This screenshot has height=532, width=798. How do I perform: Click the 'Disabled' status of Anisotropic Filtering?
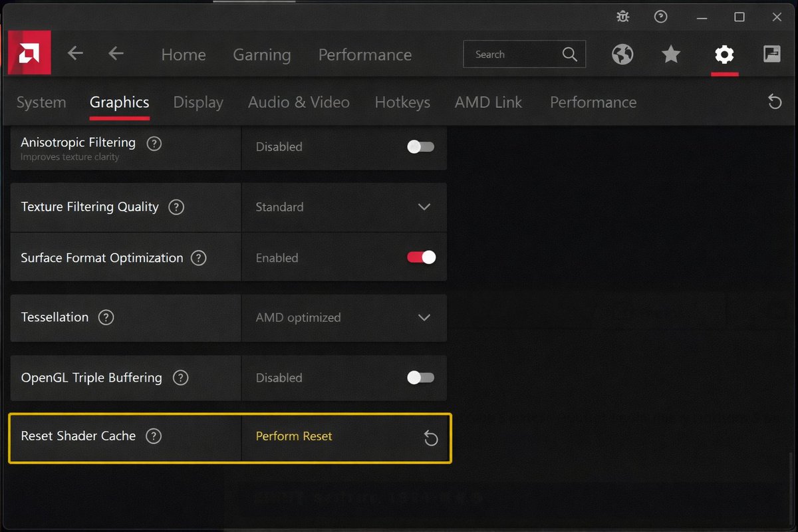[x=279, y=147]
